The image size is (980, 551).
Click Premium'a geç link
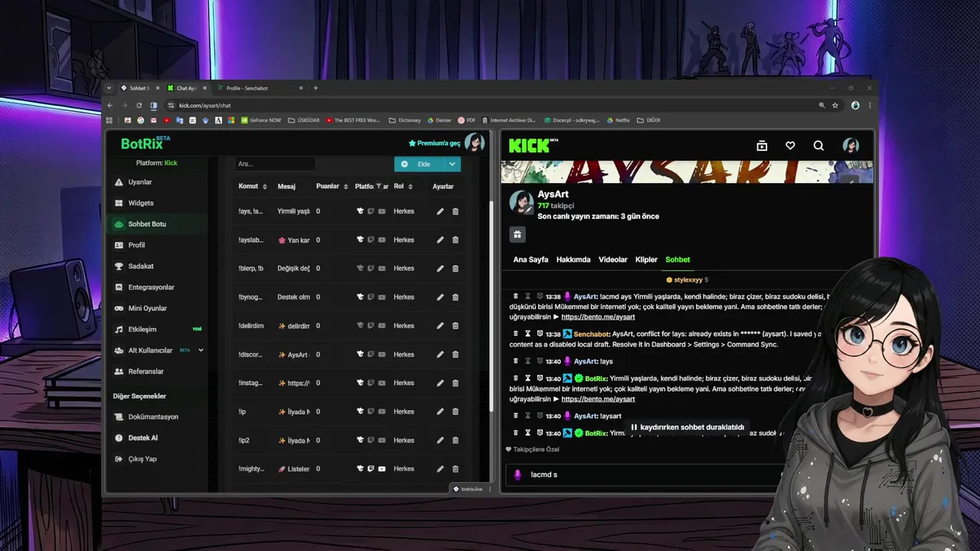[x=434, y=143]
